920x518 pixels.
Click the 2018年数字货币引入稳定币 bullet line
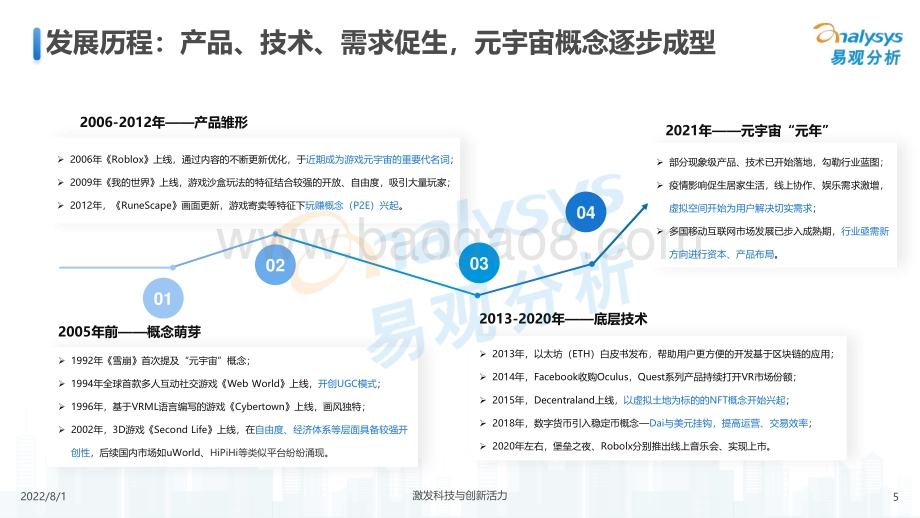[x=645, y=423]
